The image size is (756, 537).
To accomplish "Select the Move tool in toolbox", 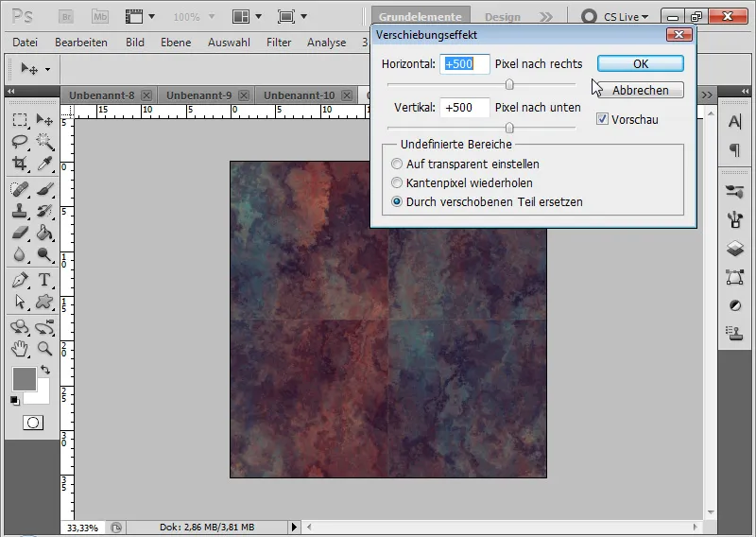I will (44, 120).
